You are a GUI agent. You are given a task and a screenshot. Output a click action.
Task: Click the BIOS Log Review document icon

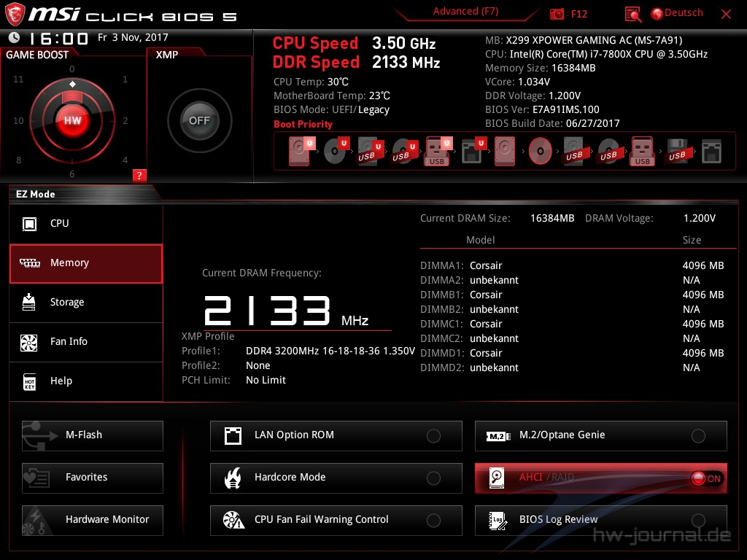tap(498, 521)
